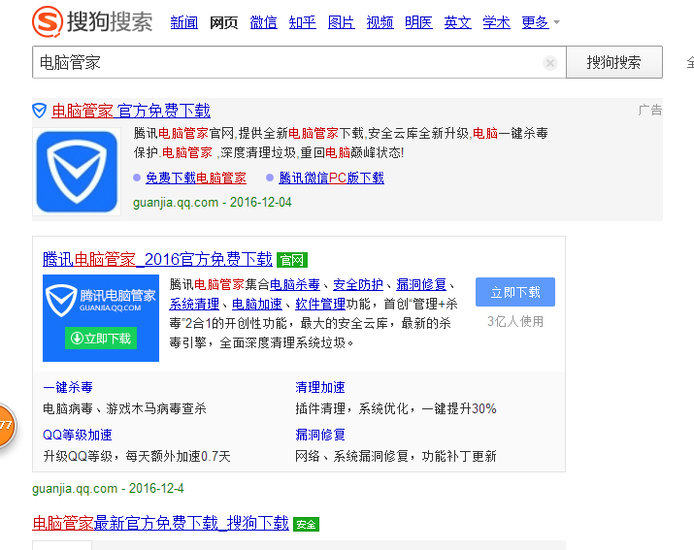
Task: Open 电脑管家最新官方免费下载_搜狗下载 result
Action: pos(161,523)
